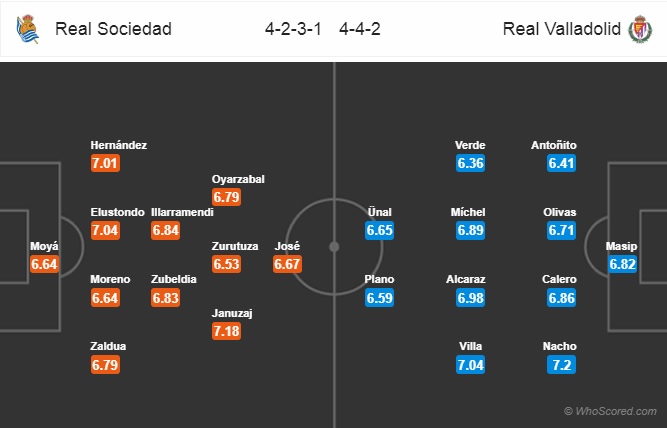The image size is (667, 428).
Task: Select Januzaj's 7.18 rating badge
Action: coord(226,331)
